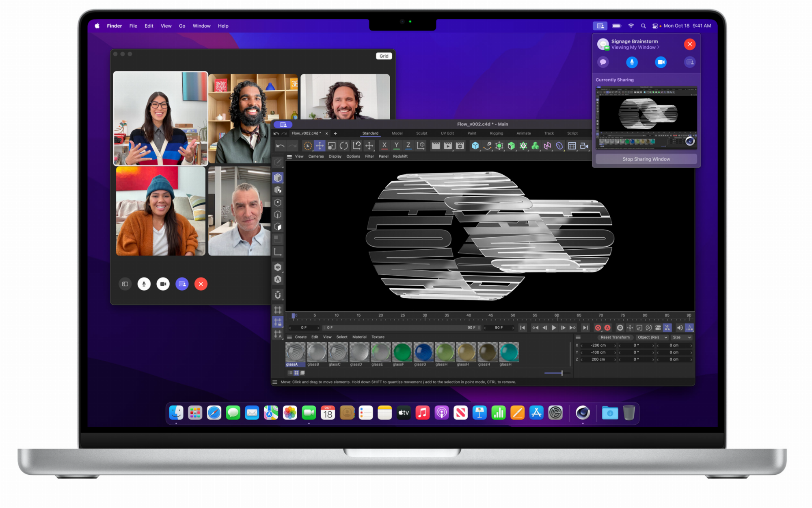Image resolution: width=812 pixels, height=508 pixels.
Task: Click the Currently Sharing window thumbnail
Action: point(646,118)
